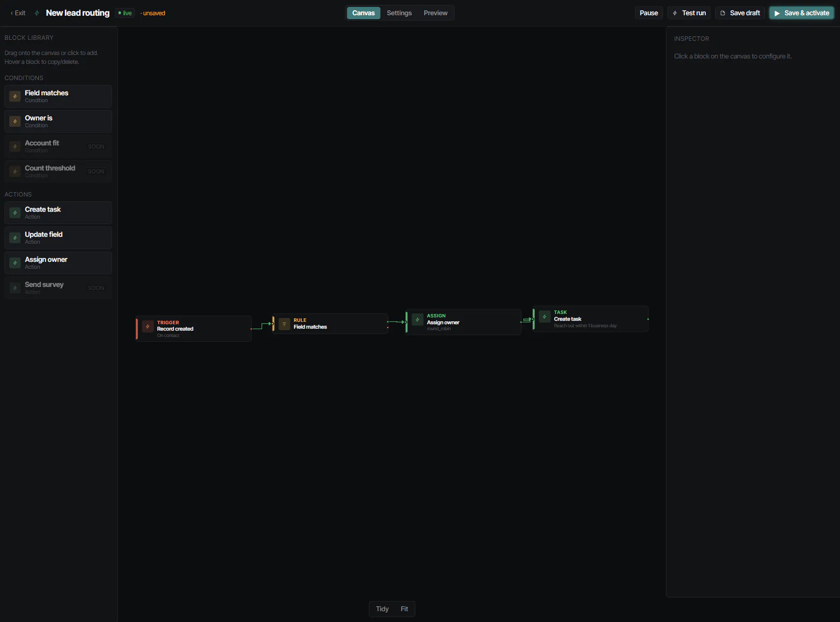
Task: Click the CONDITIONS section label
Action: pyautogui.click(x=24, y=78)
